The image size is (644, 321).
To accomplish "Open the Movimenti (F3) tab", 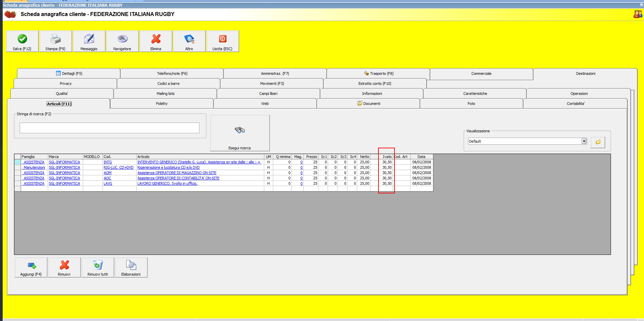I will point(272,84).
